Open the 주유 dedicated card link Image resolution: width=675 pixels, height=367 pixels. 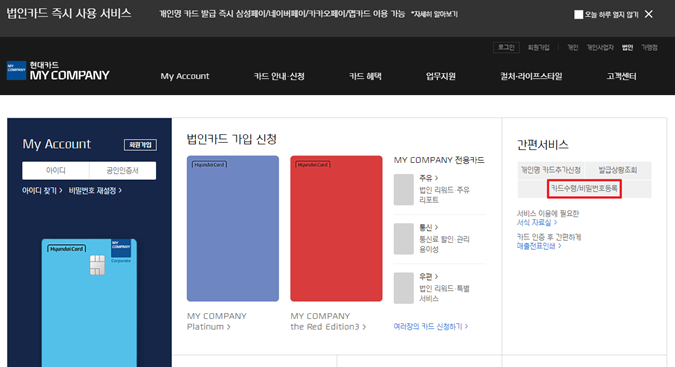429,178
